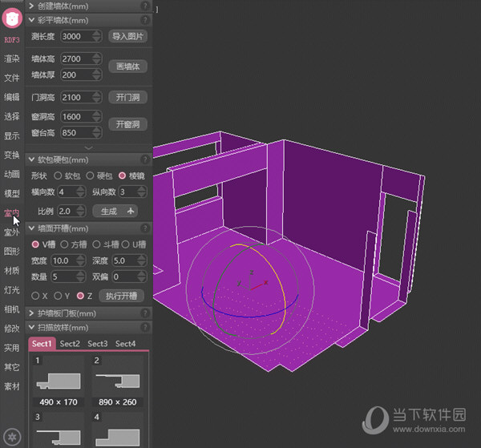Click help icon for 软包硬包 section
Viewport: 481px width, 448px height.
tap(145, 160)
